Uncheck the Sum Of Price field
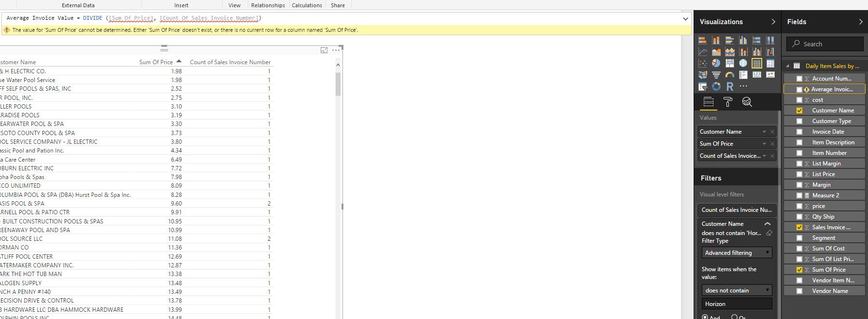Image resolution: width=868 pixels, height=319 pixels. pos(799,270)
